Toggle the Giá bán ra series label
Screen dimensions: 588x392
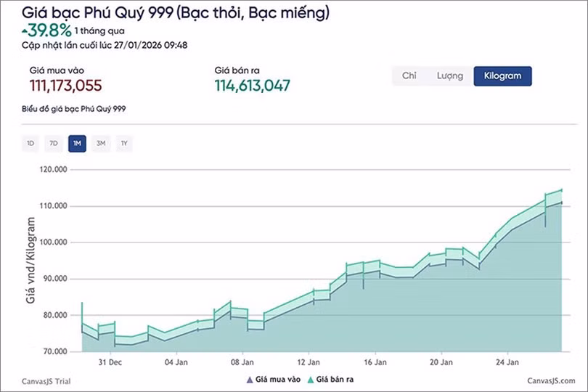point(338,379)
